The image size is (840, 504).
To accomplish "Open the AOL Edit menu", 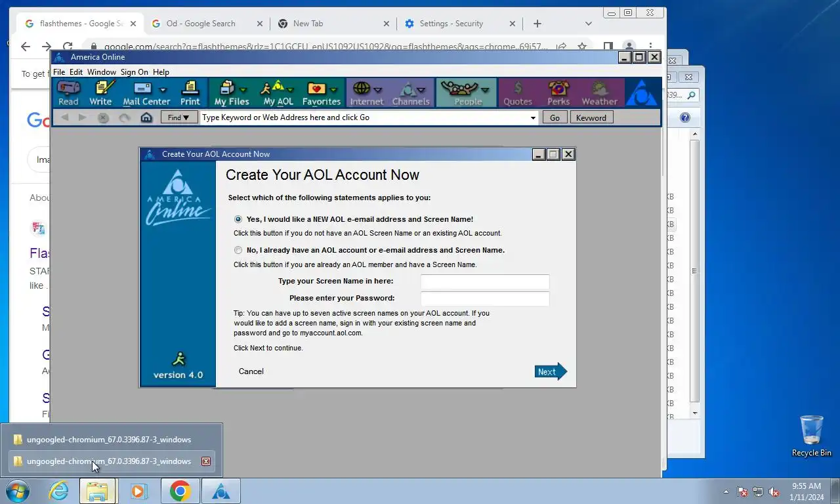I will pyautogui.click(x=76, y=72).
